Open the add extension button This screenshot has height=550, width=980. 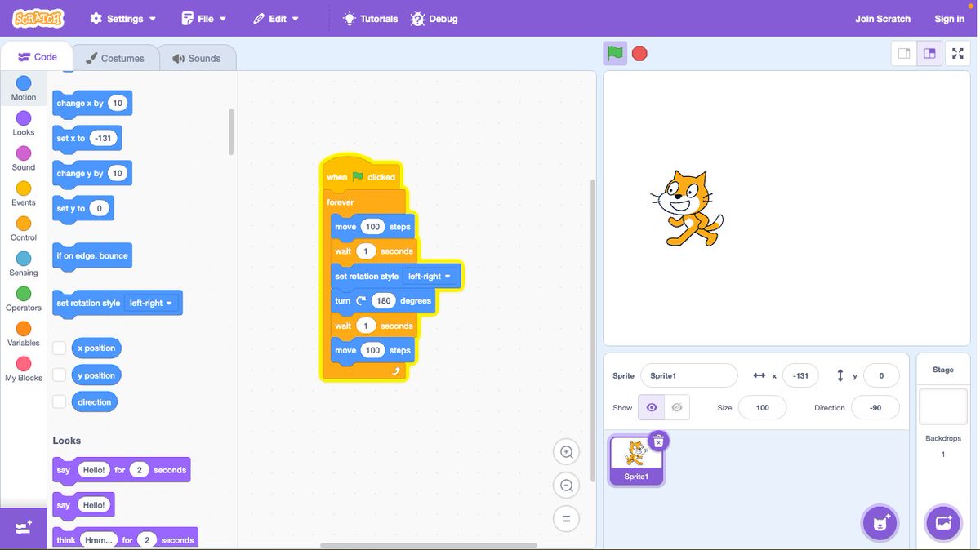click(23, 528)
